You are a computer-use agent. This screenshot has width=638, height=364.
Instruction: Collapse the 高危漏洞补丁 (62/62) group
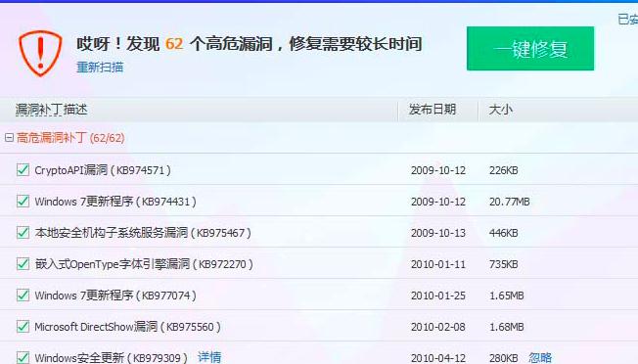coord(9,138)
